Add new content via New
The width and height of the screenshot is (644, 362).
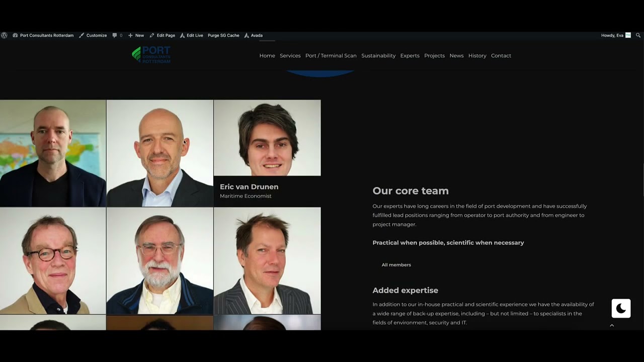click(x=136, y=35)
